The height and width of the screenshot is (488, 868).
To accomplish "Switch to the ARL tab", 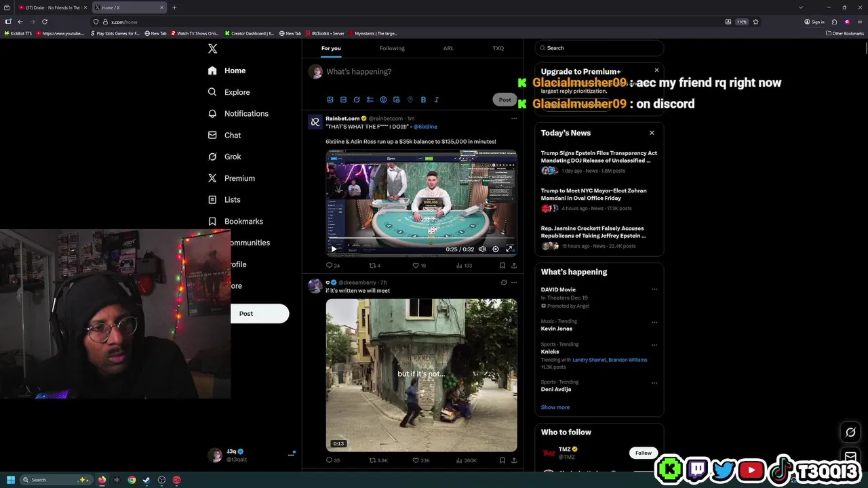I will click(x=448, y=48).
